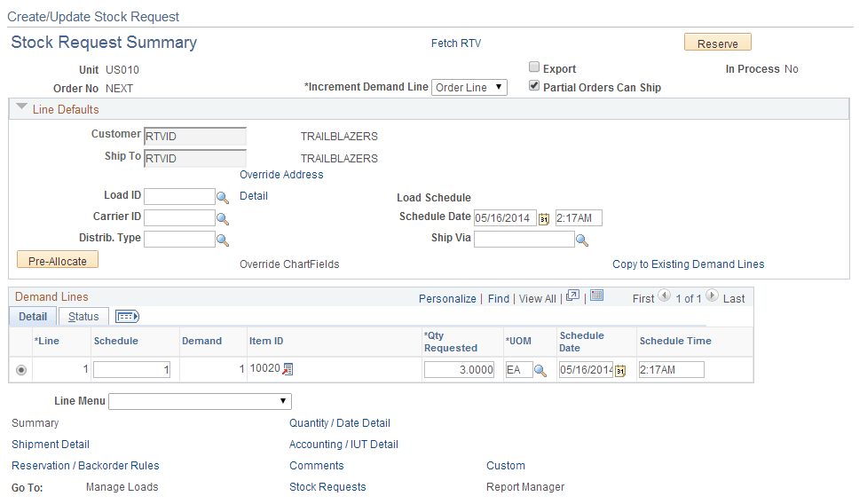Click Copy to Existing Demand Lines

(689, 264)
